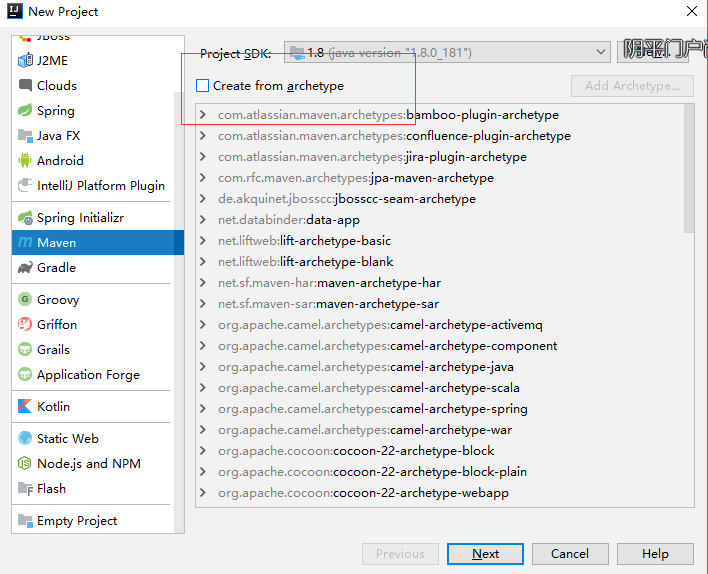The width and height of the screenshot is (708, 574).
Task: Click the project types list scrollbar
Action: point(179,313)
